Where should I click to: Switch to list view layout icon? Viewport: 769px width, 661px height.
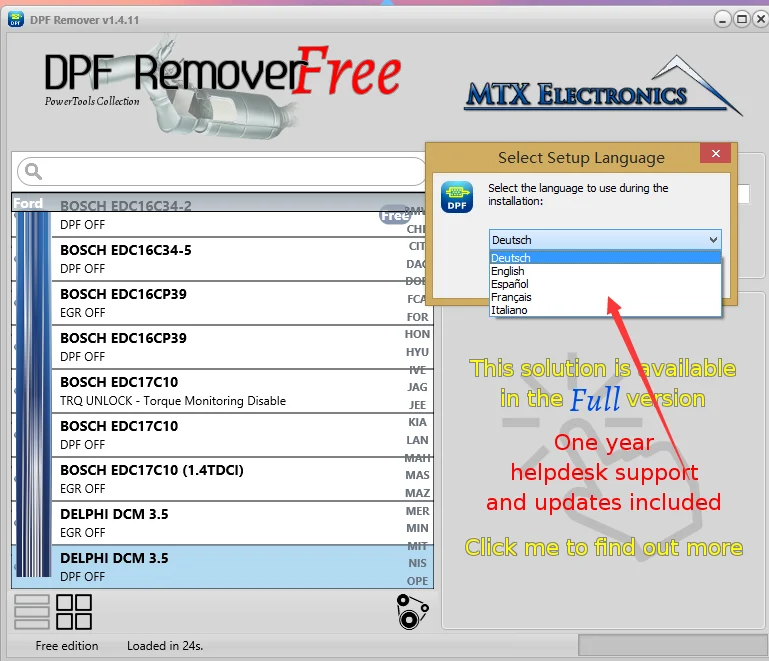tap(32, 612)
